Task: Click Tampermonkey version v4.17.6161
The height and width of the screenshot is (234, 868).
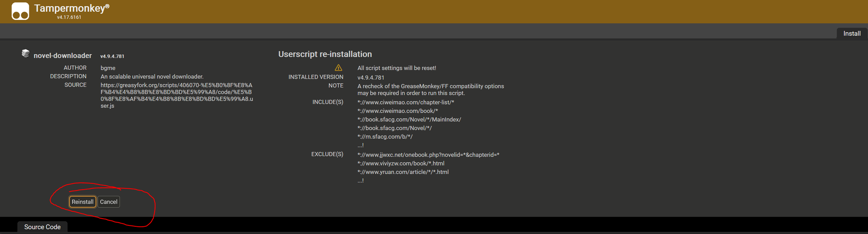Action: 69,17
